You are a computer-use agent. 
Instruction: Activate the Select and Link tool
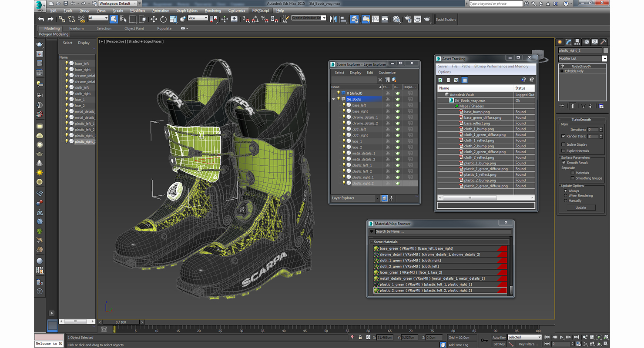point(62,19)
